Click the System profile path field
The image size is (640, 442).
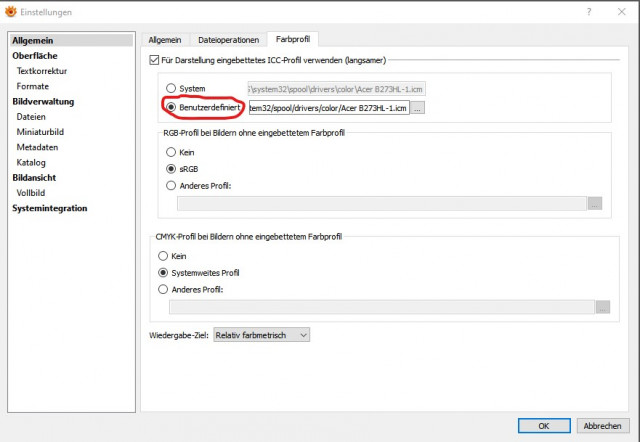(x=336, y=89)
